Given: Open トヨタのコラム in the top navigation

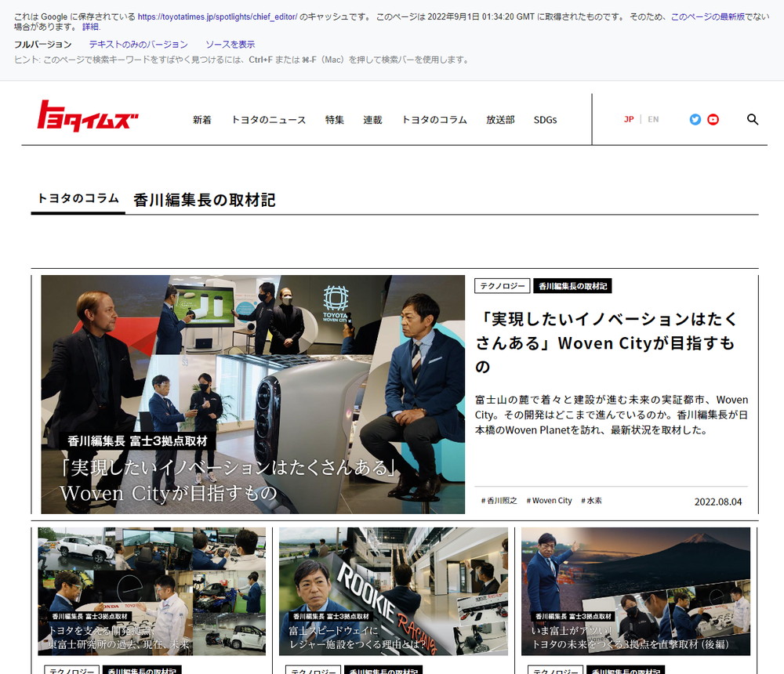Looking at the screenshot, I should click(434, 120).
